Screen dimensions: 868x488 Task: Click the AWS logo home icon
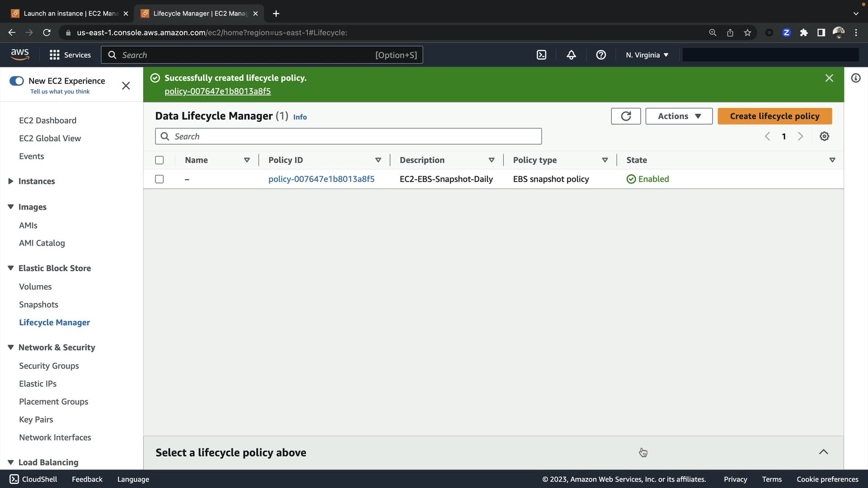tap(20, 54)
